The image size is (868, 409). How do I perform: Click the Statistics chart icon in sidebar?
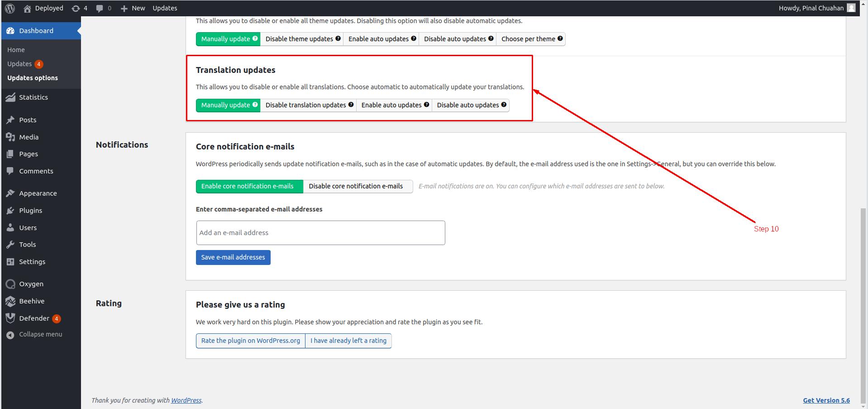pos(10,97)
